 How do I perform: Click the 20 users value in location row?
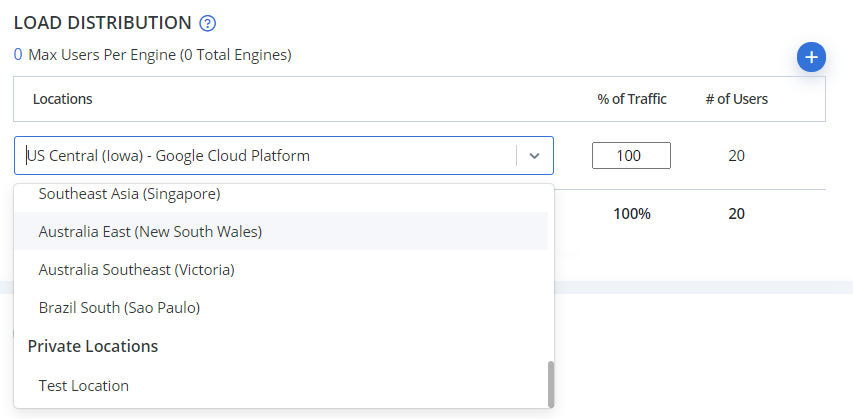(736, 156)
